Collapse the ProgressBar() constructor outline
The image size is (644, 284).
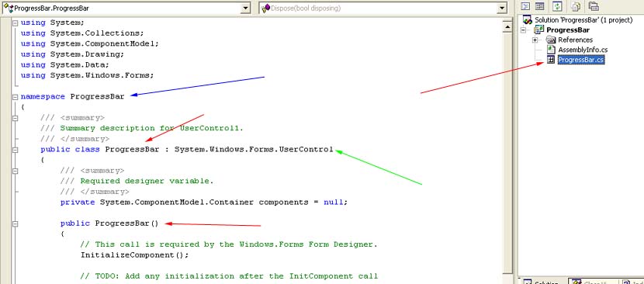click(x=16, y=224)
